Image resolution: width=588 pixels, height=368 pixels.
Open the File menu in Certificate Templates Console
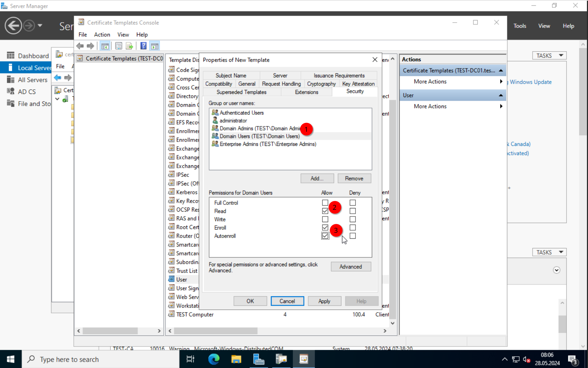83,35
